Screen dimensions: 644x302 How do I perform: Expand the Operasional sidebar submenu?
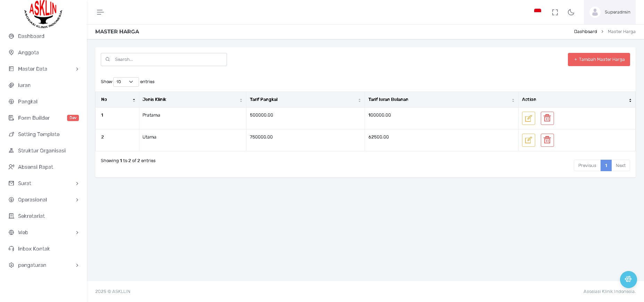pos(43,200)
